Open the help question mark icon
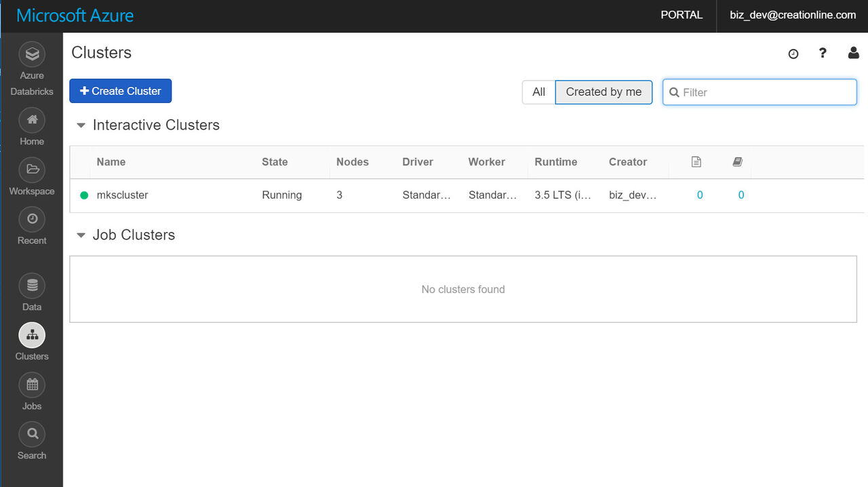Image resolution: width=868 pixels, height=487 pixels. click(x=823, y=53)
